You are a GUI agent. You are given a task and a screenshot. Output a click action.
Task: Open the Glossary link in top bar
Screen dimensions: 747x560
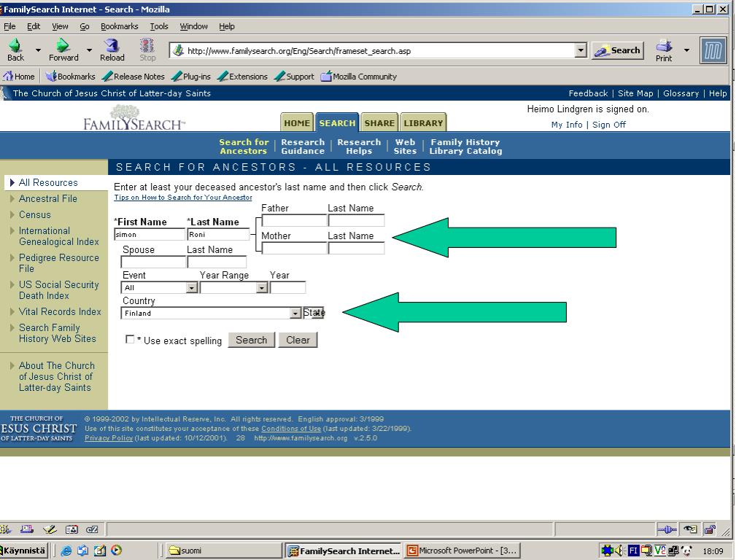681,93
